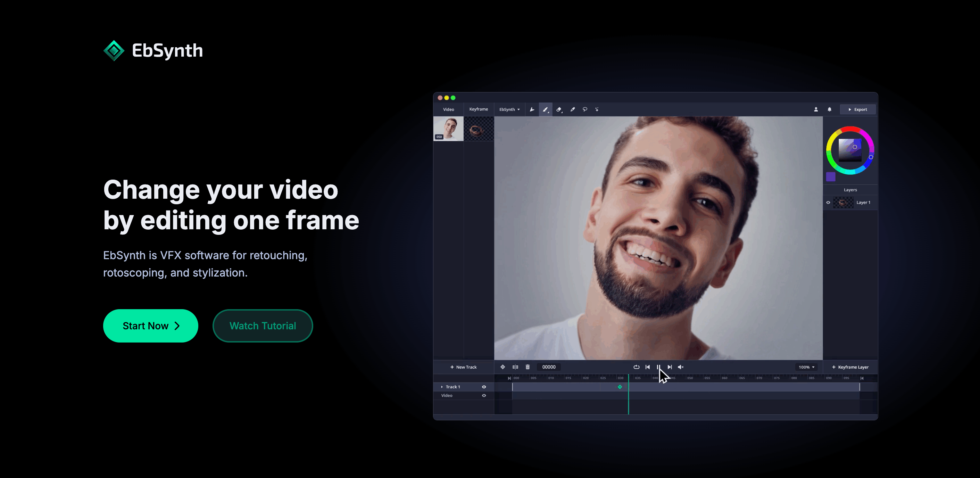Pause the video playback
Screen dimensions: 980x478
coord(658,367)
